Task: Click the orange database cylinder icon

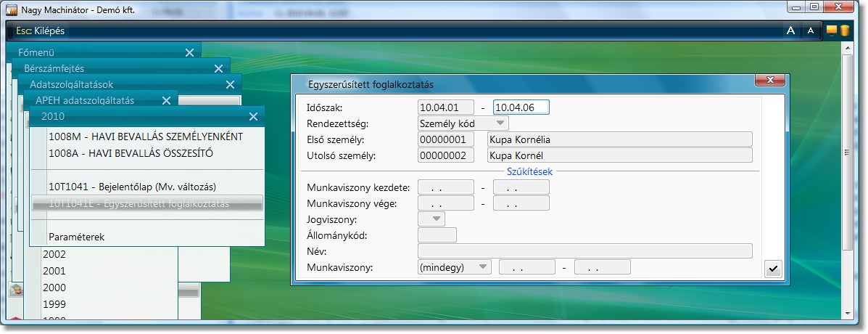Action: click(845, 30)
